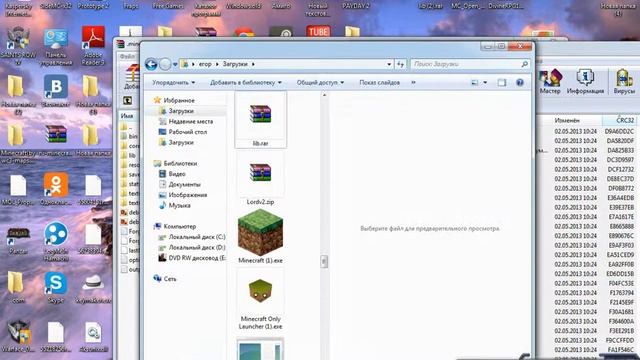Open the ru-minecraft RAR archive on desktop
Screen dimensions: 640x360
click(56, 140)
